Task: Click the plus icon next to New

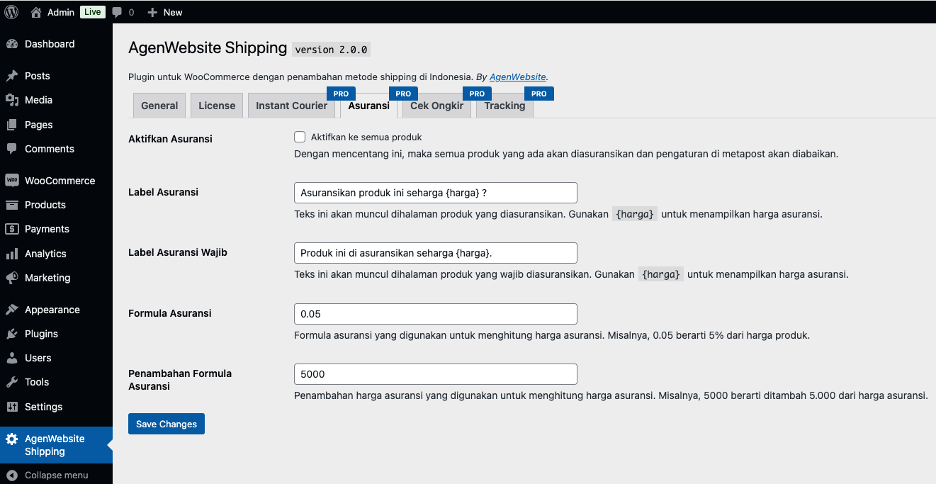Action: coord(152,12)
